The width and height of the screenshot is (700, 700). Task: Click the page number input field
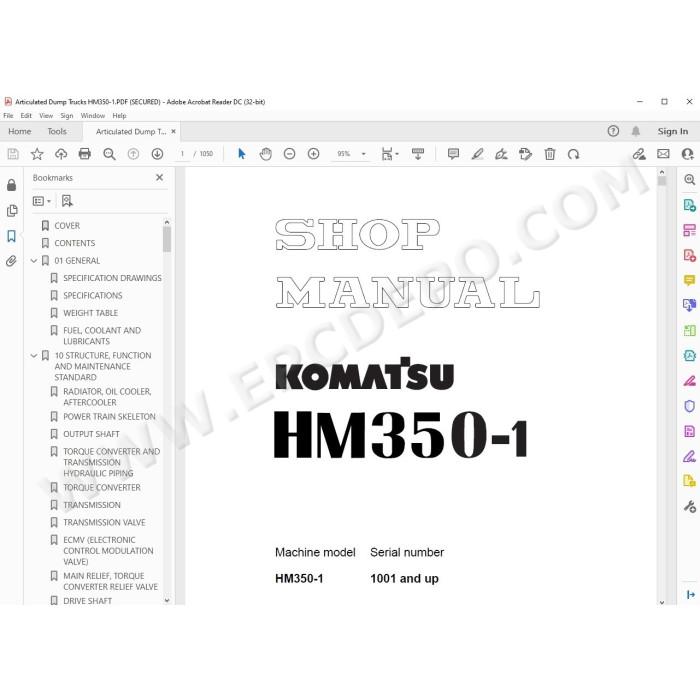tap(181, 154)
